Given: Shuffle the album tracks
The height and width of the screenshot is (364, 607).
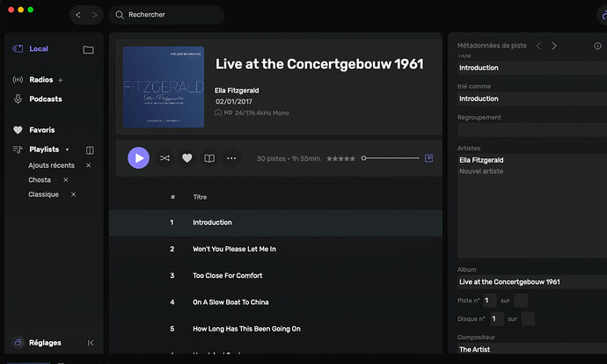Looking at the screenshot, I should coord(165,158).
